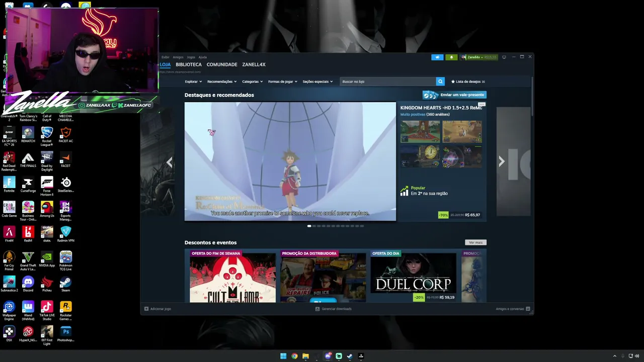Viewport: 644px width, 362px height.
Task: Open the green Steam notifications bell
Action: pos(451,57)
